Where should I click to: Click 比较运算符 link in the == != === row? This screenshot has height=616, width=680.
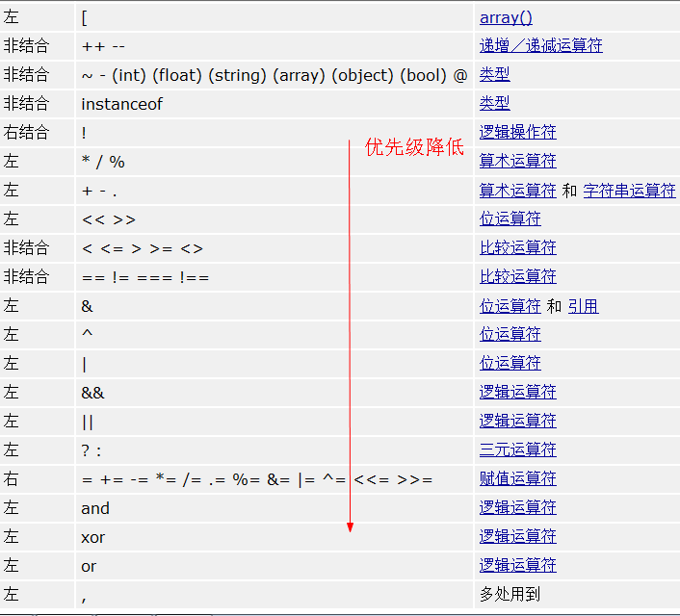[518, 276]
